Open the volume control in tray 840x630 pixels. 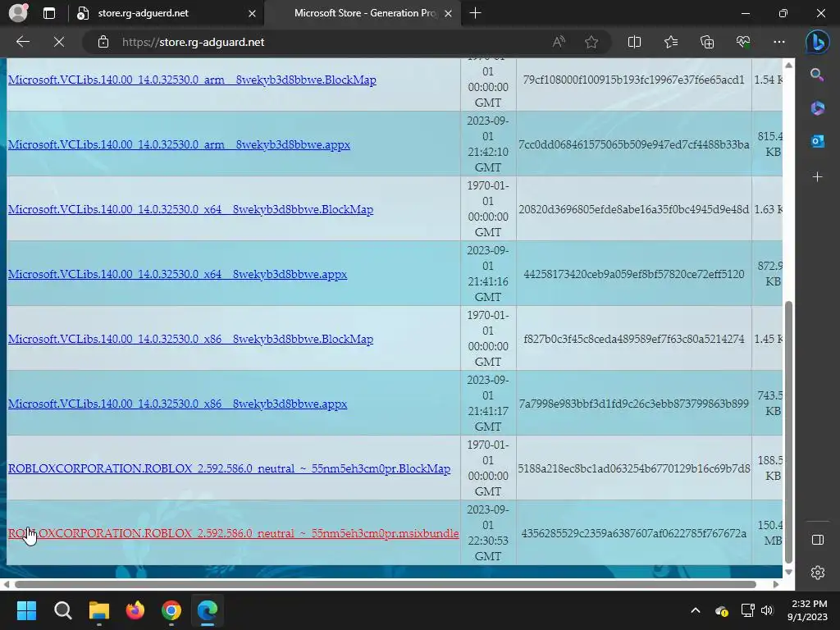[767, 610]
